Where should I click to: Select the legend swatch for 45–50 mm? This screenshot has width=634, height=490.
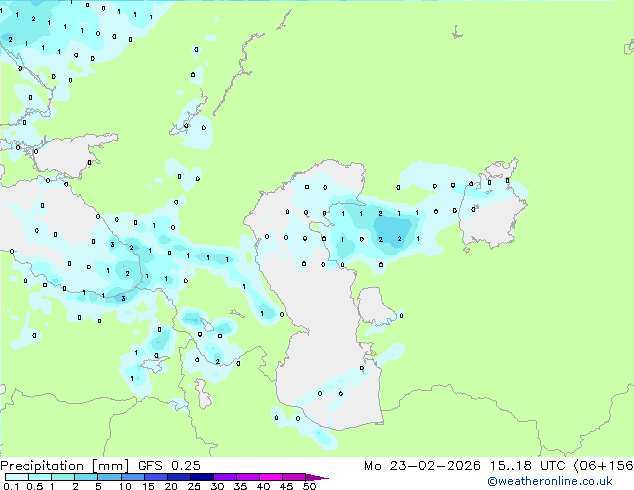click(294, 477)
